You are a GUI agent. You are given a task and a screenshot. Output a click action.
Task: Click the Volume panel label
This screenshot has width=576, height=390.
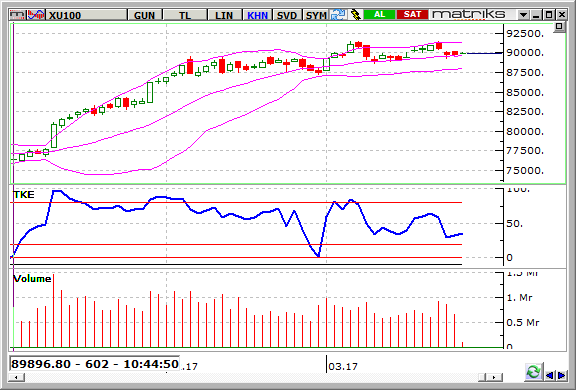pos(32,279)
